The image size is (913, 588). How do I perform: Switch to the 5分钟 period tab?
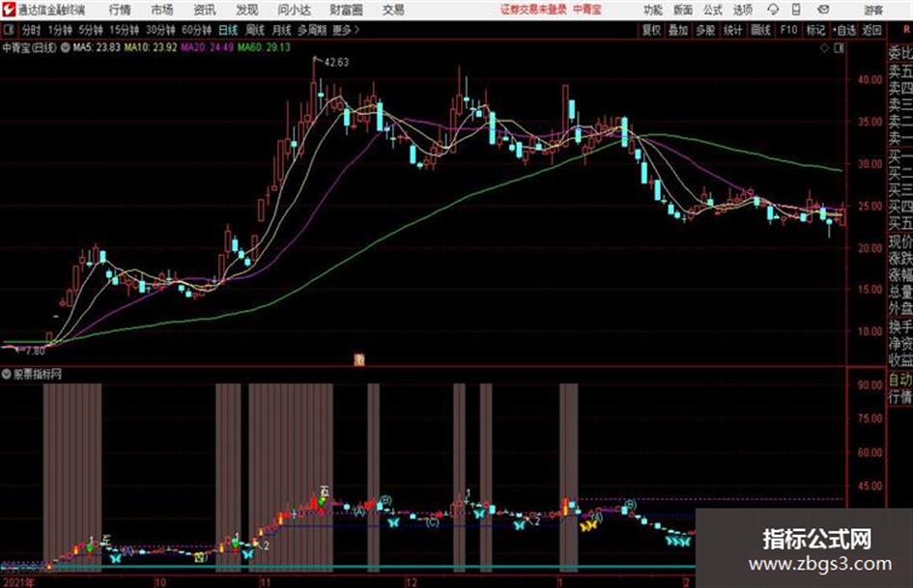(x=91, y=30)
